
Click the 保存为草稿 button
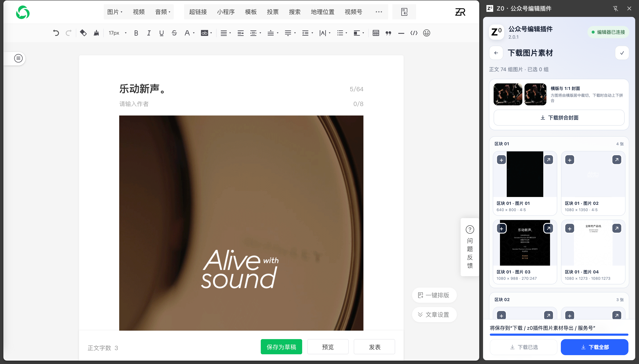(281, 347)
